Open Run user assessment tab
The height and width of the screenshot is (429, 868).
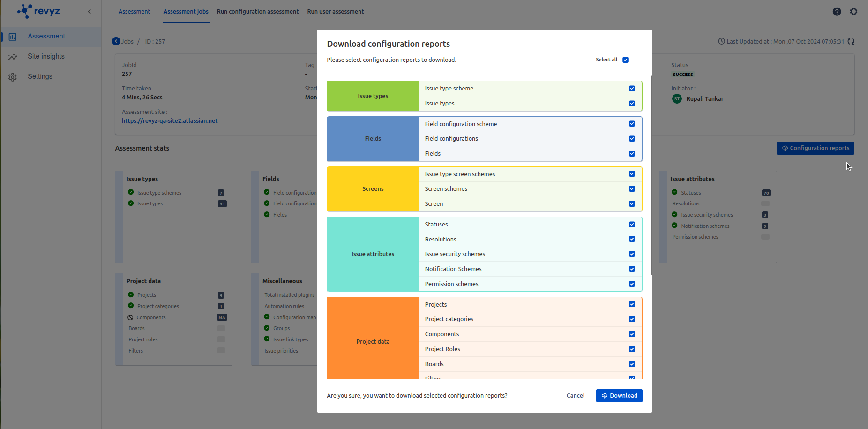pyautogui.click(x=336, y=12)
